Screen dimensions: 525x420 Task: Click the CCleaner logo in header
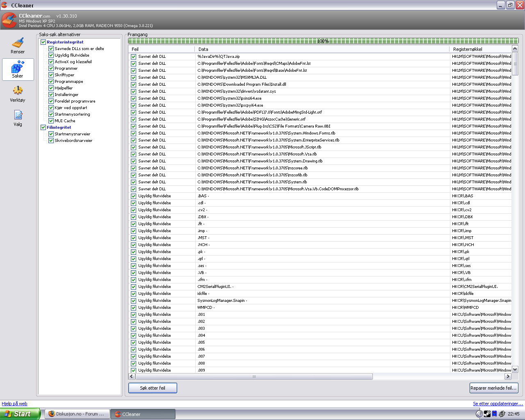pyautogui.click(x=9, y=20)
